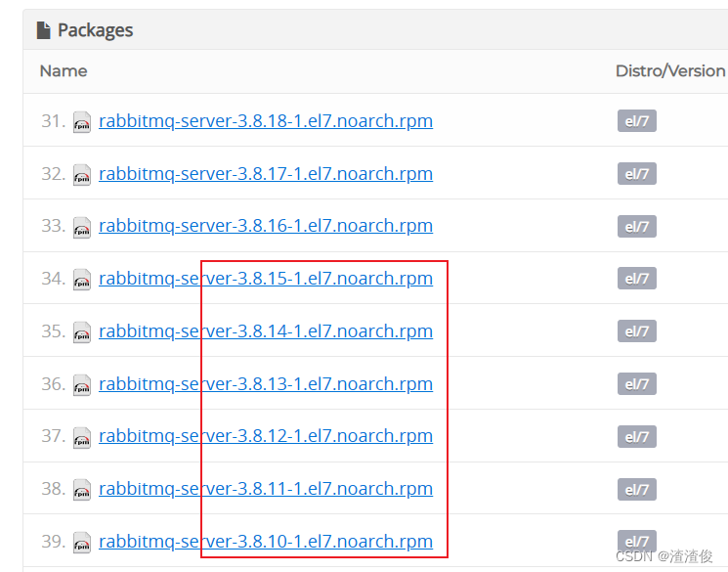Image resolution: width=728 pixels, height=572 pixels.
Task: Click the Distro/Version column header
Action: [x=670, y=71]
